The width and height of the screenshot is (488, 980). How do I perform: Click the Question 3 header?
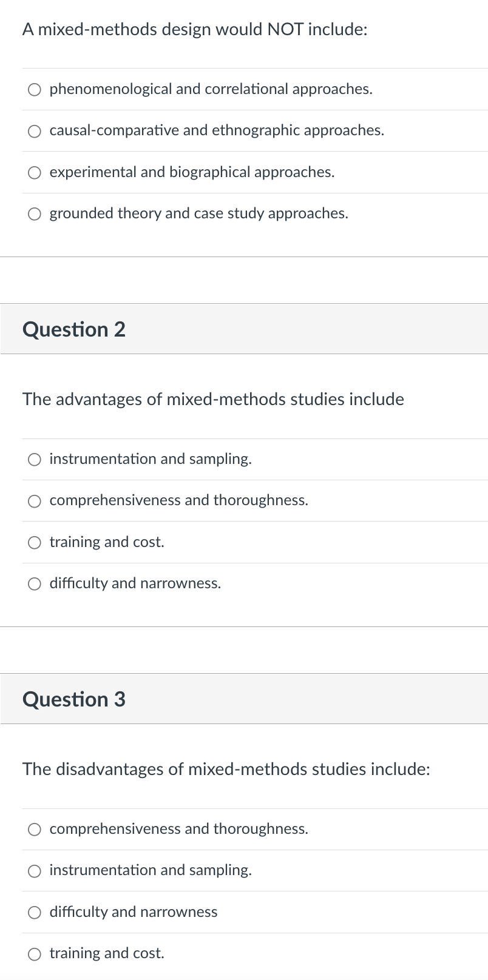pos(74,699)
